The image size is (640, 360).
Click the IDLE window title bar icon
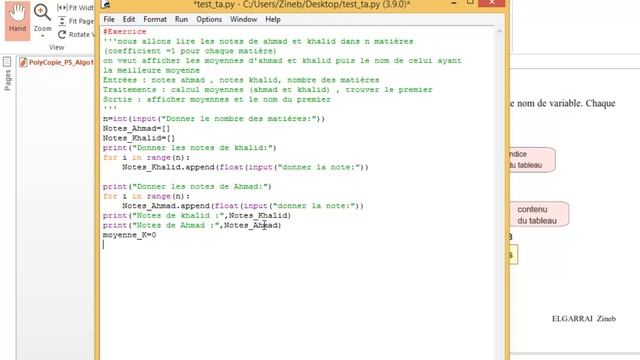(x=106, y=4)
